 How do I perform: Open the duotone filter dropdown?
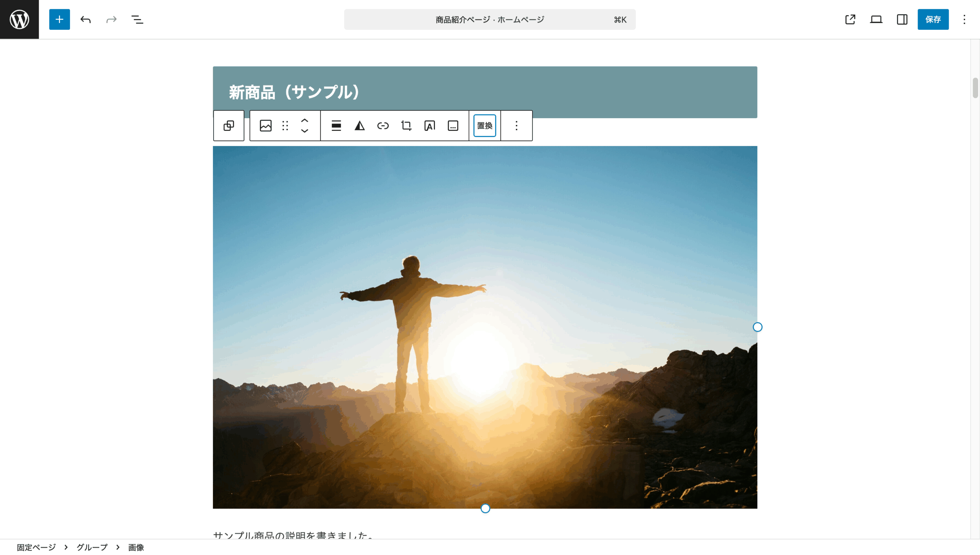pyautogui.click(x=359, y=125)
